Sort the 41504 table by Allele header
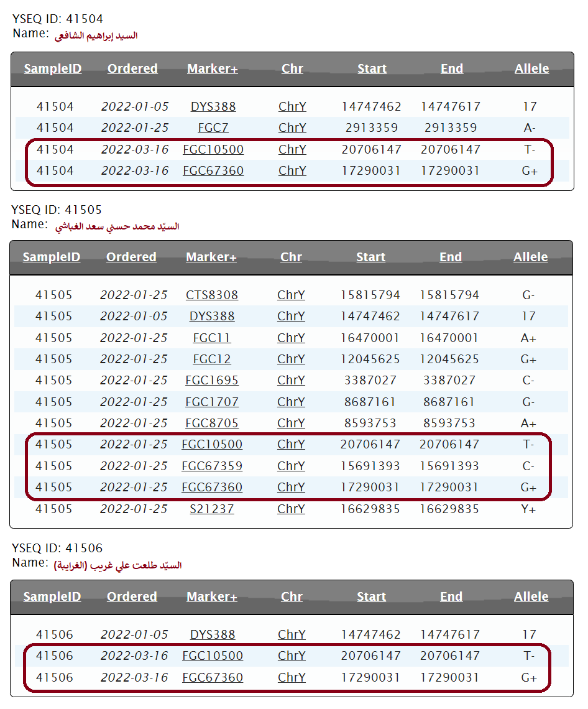Viewport: 588px width, 709px height. tap(531, 69)
